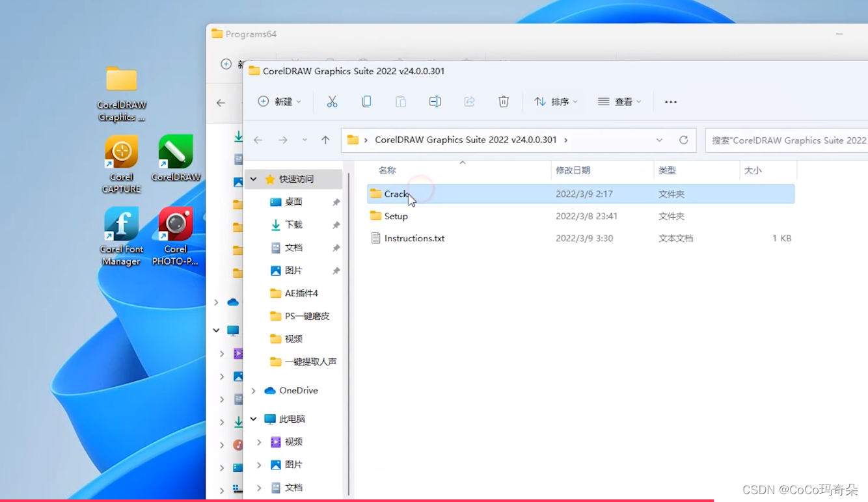Sort by 大小 column header
Screen dimensions: 868x502
tap(753, 170)
